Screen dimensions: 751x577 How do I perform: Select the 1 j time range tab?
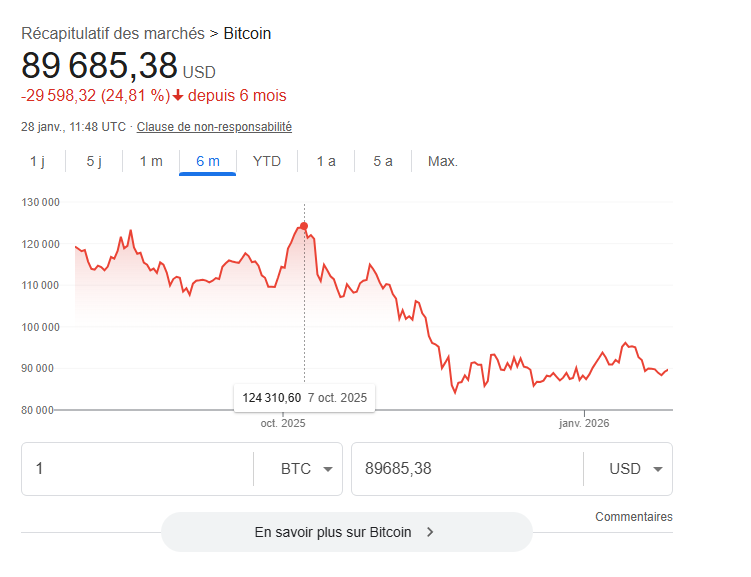click(37, 161)
